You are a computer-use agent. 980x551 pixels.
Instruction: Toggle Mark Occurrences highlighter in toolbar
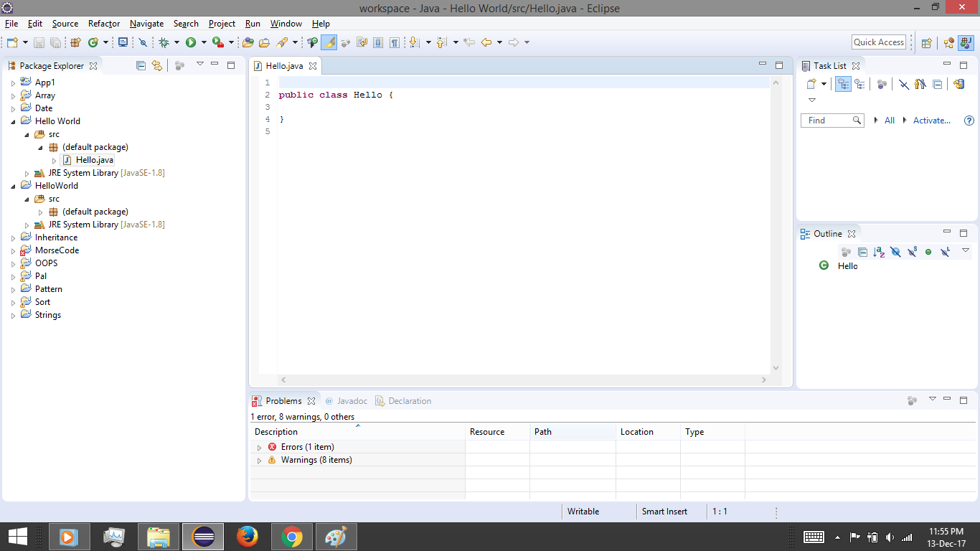pos(329,42)
